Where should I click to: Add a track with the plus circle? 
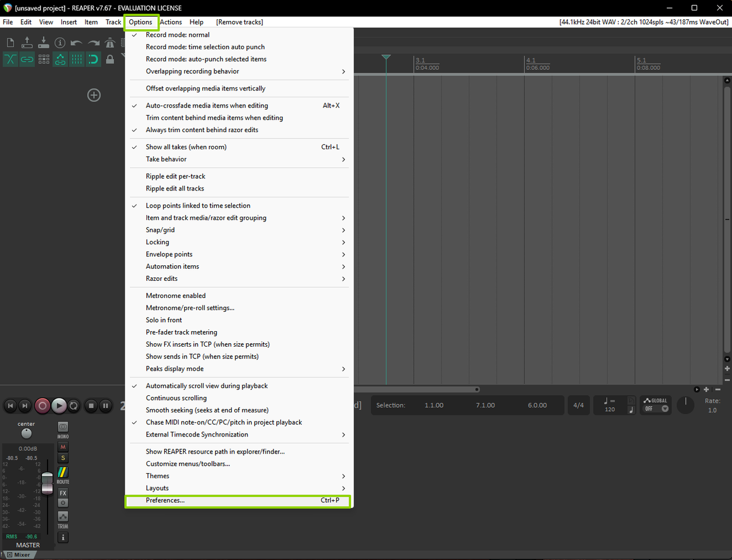coord(94,95)
